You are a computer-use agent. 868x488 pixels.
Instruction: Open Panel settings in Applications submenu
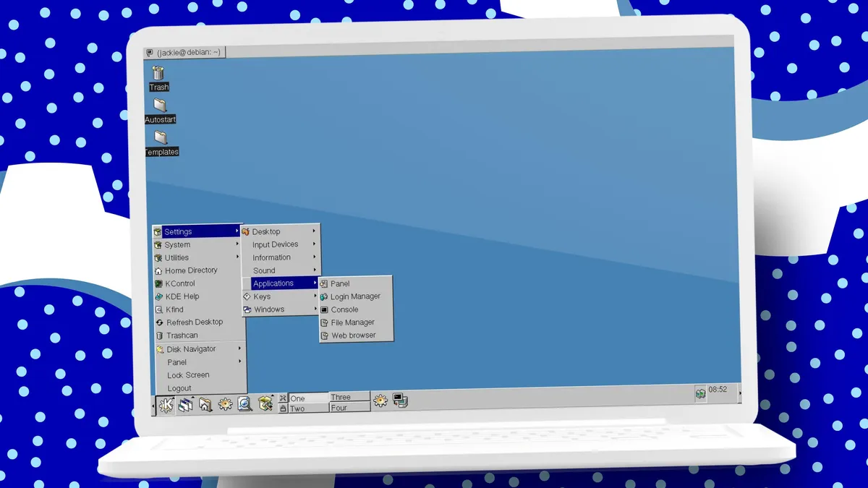355,284
